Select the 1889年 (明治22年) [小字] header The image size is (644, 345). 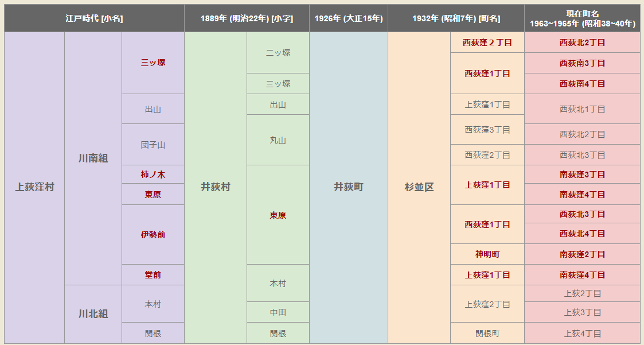[247, 18]
